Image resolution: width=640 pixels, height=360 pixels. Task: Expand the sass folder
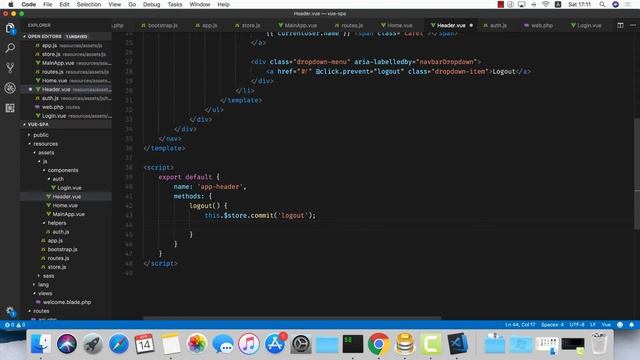coord(48,276)
